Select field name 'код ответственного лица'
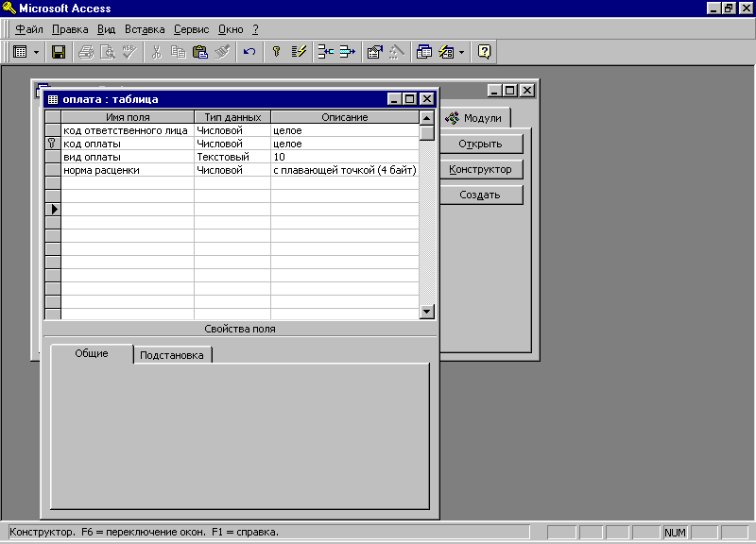 tap(128, 130)
